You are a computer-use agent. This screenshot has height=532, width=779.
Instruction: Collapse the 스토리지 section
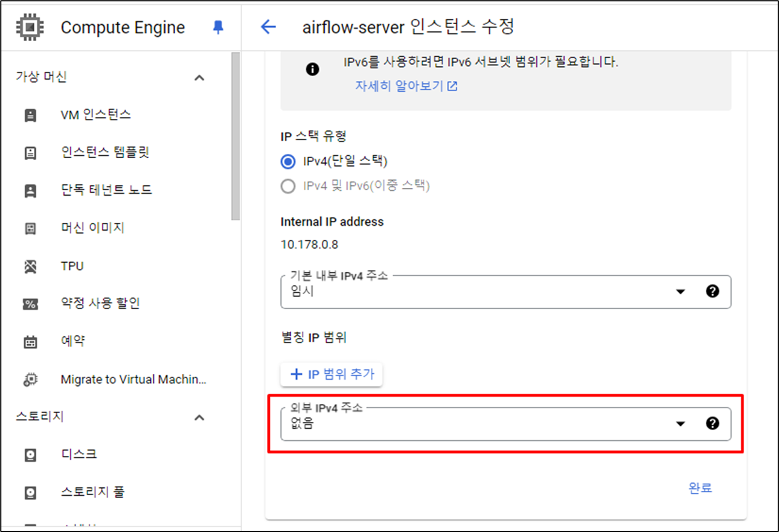coord(199,417)
